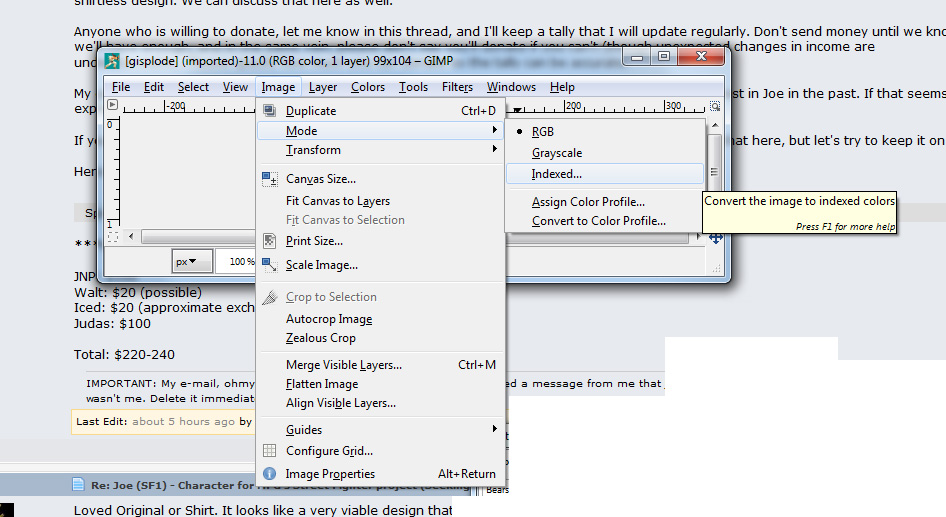This screenshot has width=946, height=517.
Task: Click the navigate image cross icon
Action: click(716, 238)
